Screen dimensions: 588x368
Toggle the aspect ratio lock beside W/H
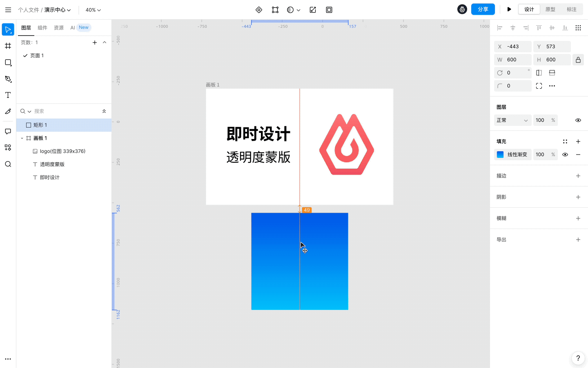coord(578,59)
